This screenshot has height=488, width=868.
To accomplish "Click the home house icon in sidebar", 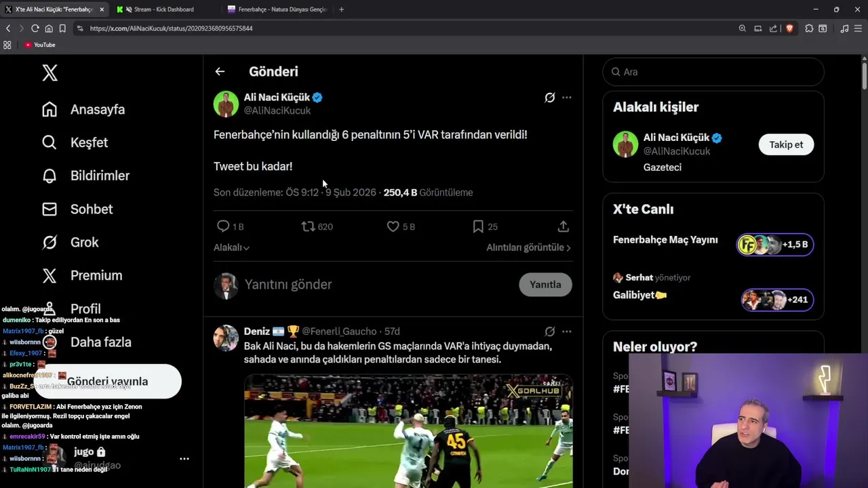I will (x=50, y=109).
